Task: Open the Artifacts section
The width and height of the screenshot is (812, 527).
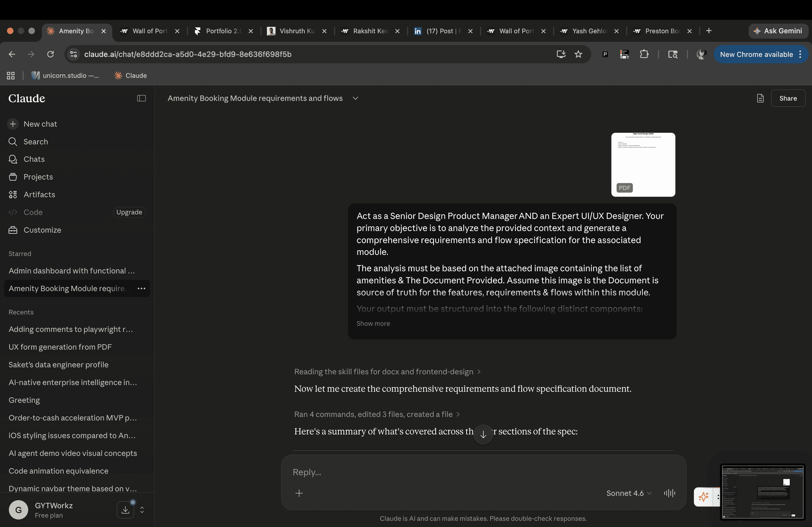Action: pos(39,194)
